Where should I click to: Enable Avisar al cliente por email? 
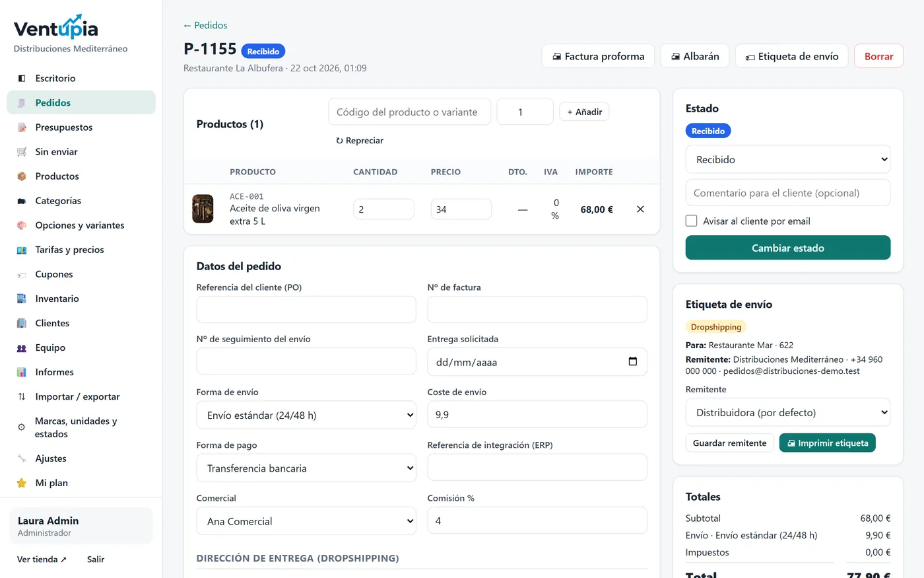pos(692,221)
